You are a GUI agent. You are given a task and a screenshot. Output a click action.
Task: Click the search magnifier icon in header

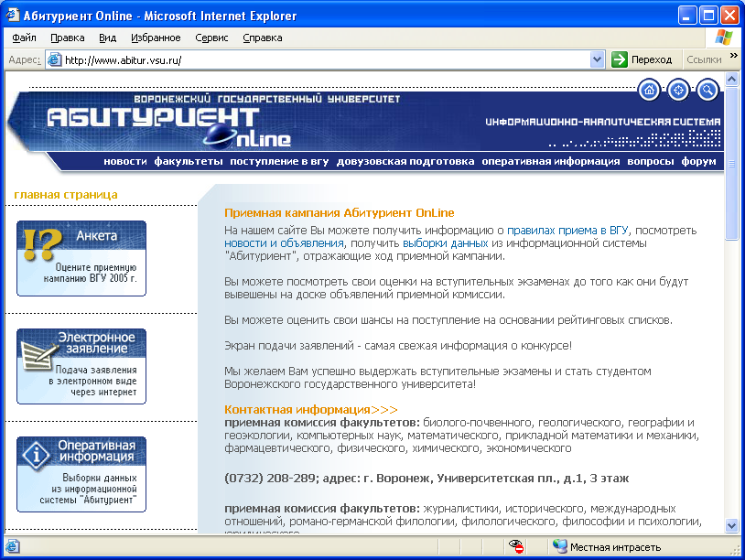707,90
